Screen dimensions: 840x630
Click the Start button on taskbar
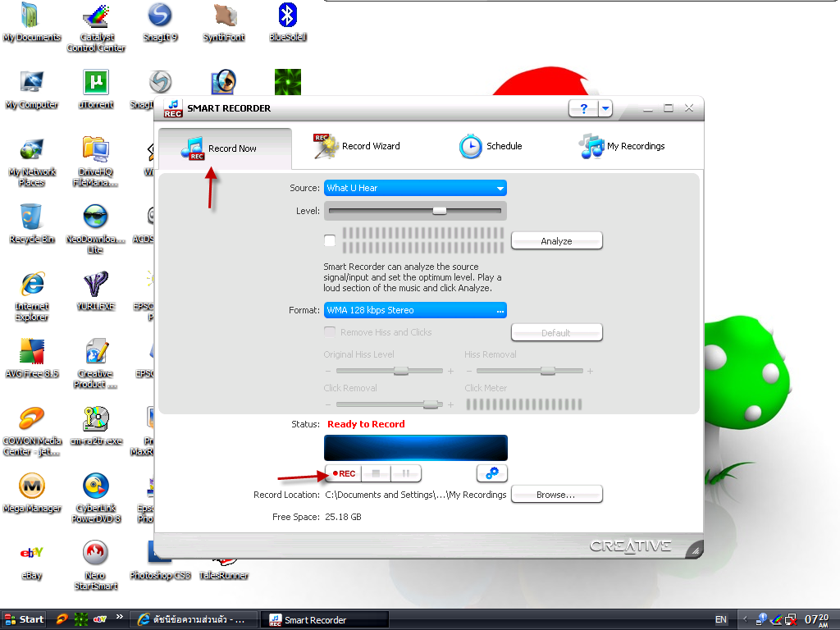click(24, 620)
